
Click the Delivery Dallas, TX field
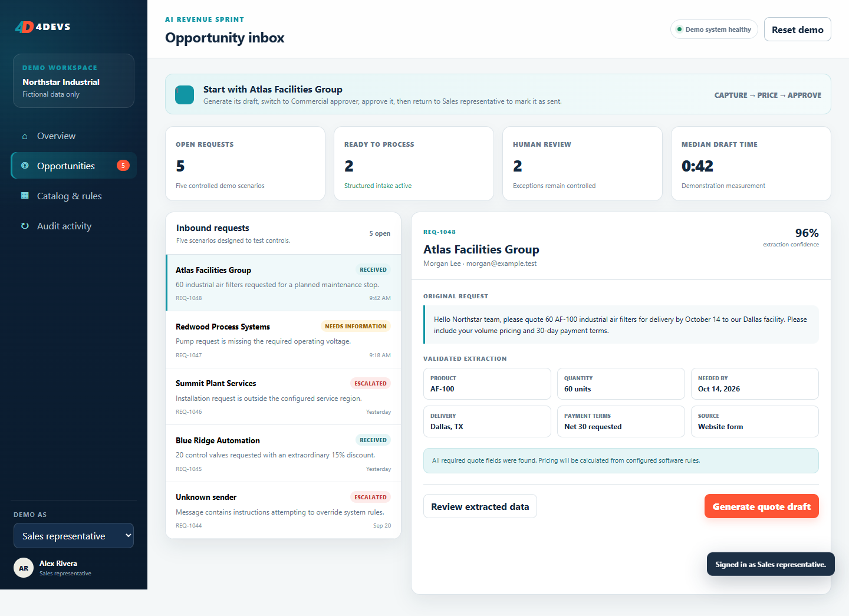coord(487,421)
